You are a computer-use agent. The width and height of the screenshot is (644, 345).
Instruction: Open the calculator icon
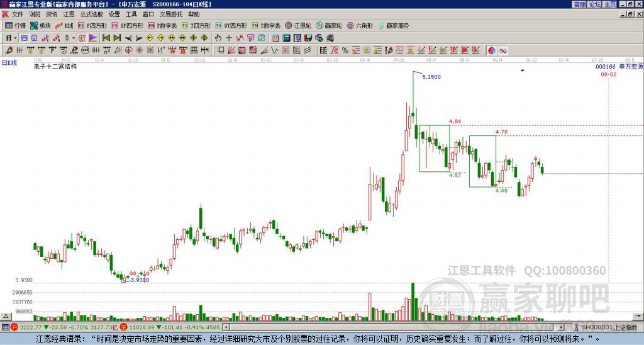coord(286,38)
